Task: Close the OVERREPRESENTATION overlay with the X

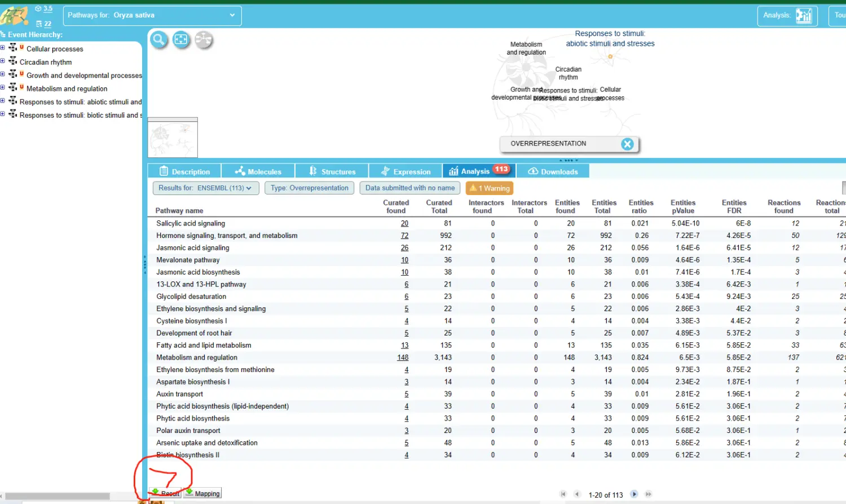Action: click(x=627, y=144)
